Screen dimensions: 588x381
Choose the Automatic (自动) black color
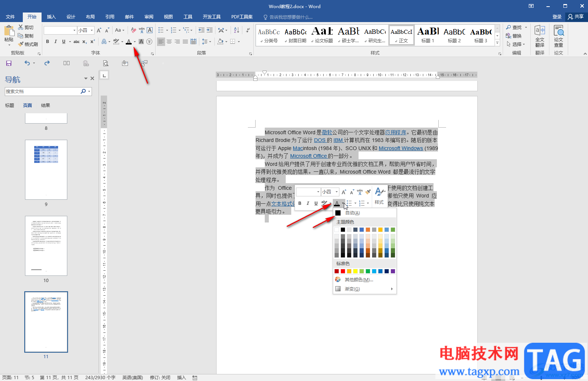364,213
